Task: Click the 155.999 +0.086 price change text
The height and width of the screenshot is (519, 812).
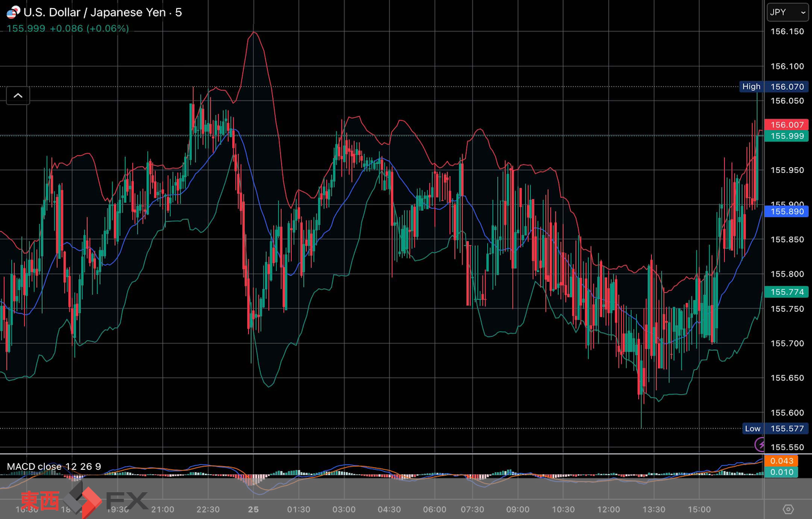Action: coord(68,28)
